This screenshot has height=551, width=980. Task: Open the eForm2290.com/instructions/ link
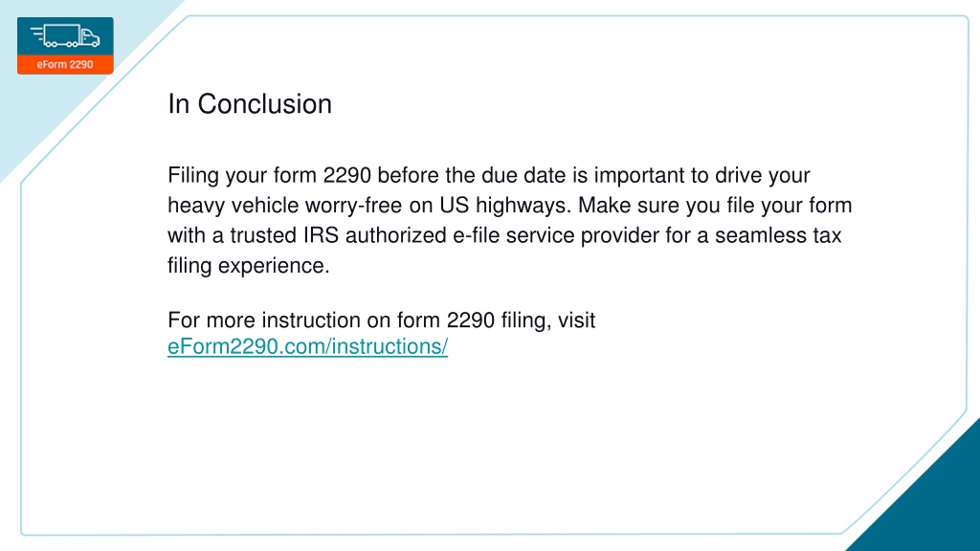click(x=307, y=346)
